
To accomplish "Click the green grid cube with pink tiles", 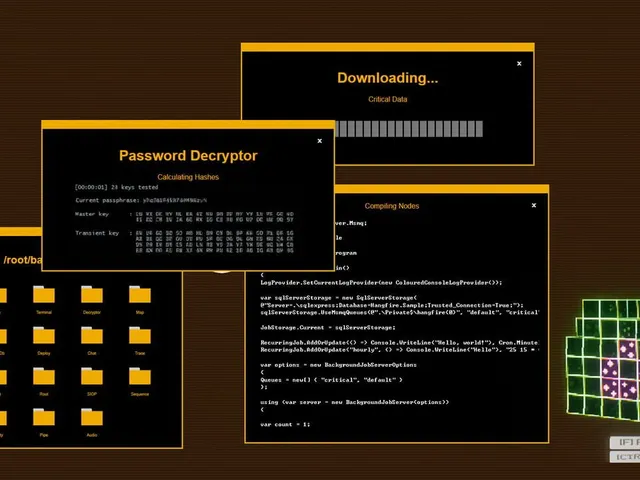I will (x=603, y=359).
